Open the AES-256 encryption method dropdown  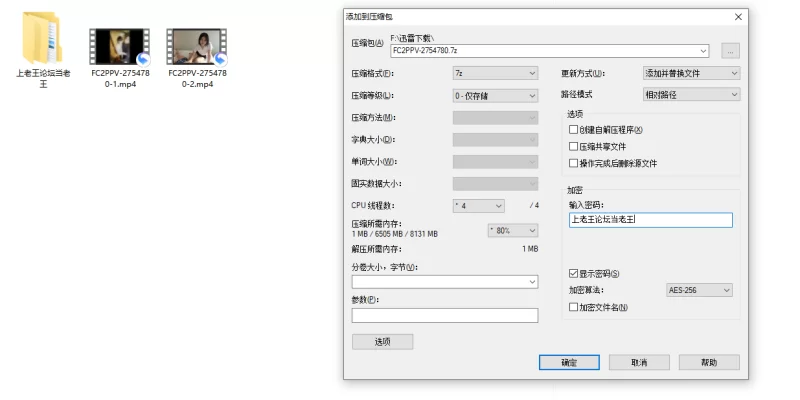point(698,290)
